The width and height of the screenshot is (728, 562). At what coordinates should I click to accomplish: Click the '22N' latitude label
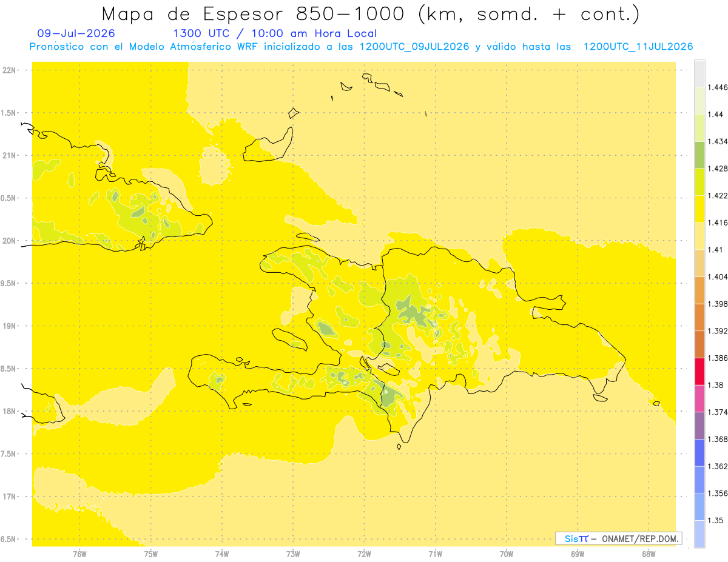(9, 70)
